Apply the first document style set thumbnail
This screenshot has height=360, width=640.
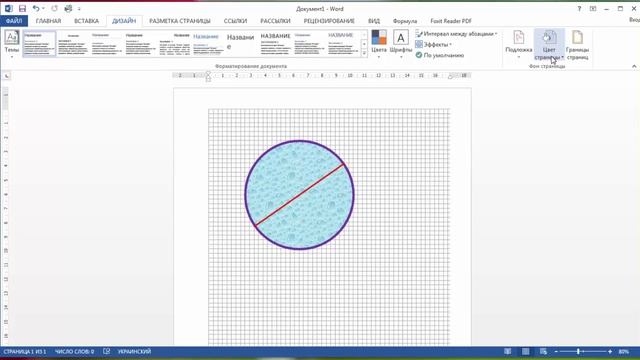point(39,43)
